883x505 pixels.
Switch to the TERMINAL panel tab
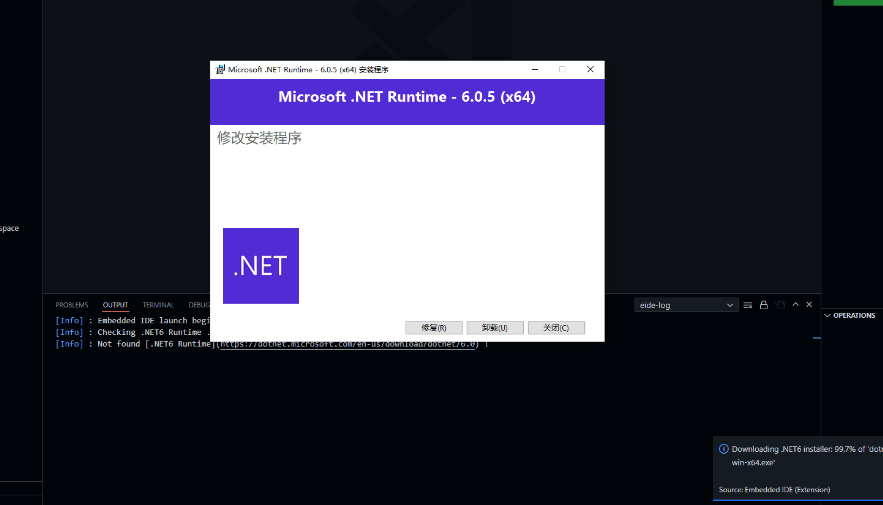(x=158, y=305)
